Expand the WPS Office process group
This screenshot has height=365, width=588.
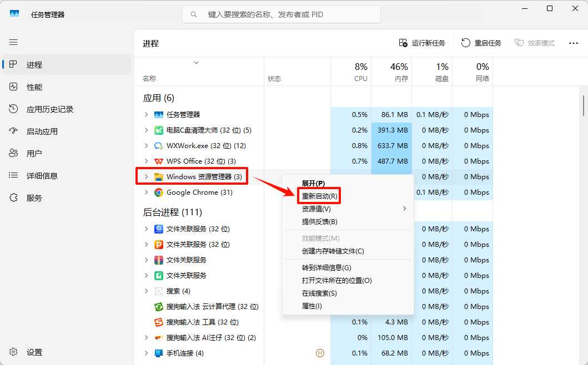click(146, 161)
